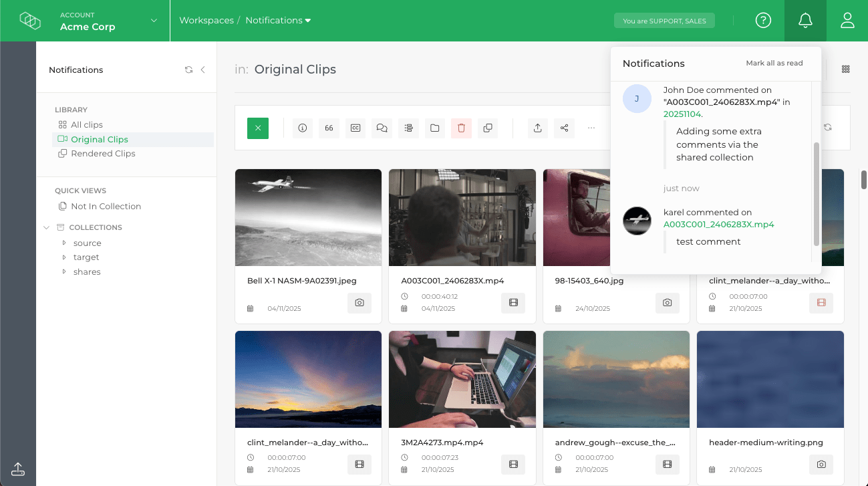The width and height of the screenshot is (868, 486).
Task: Expand the source collection tree item
Action: (64, 243)
